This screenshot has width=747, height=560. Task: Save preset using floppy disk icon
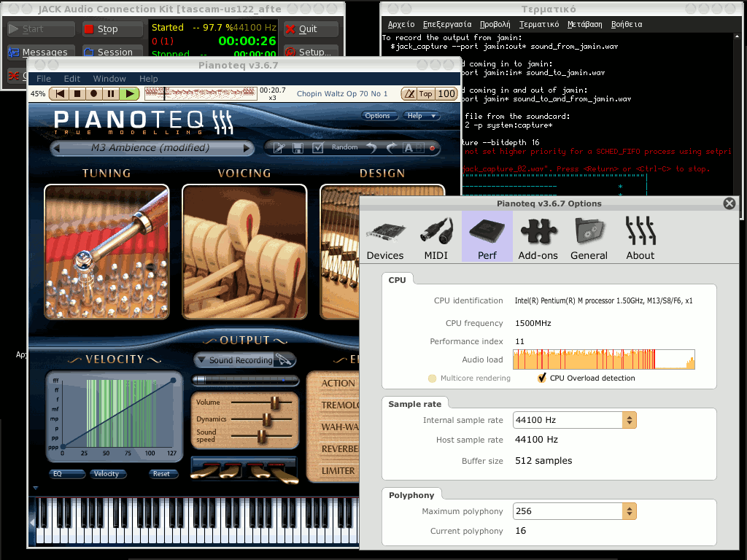tap(298, 148)
